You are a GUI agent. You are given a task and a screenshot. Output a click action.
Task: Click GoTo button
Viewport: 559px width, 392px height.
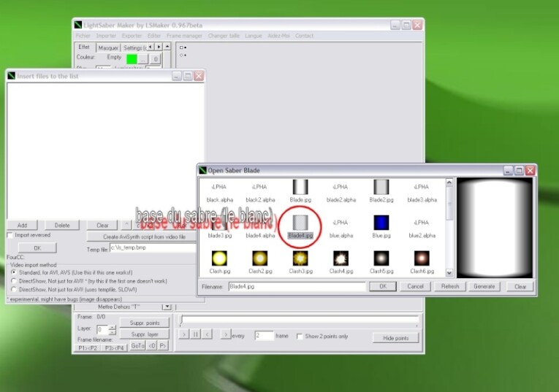(137, 346)
